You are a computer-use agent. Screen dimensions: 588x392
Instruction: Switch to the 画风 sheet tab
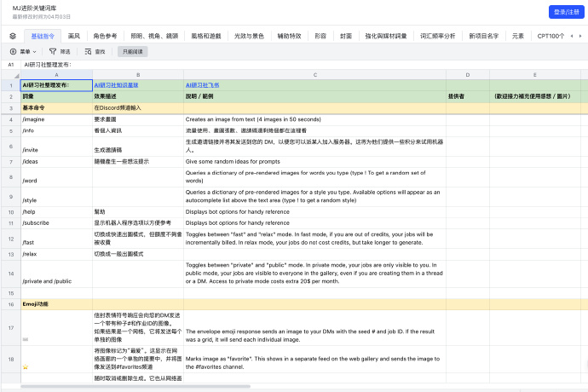click(74, 37)
